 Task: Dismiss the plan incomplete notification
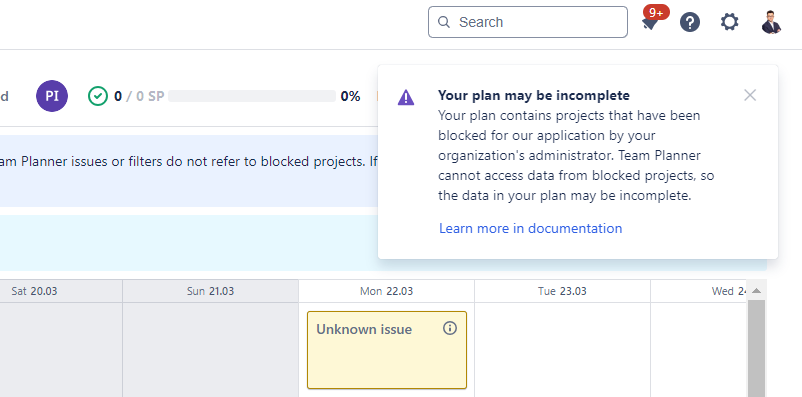coord(750,95)
